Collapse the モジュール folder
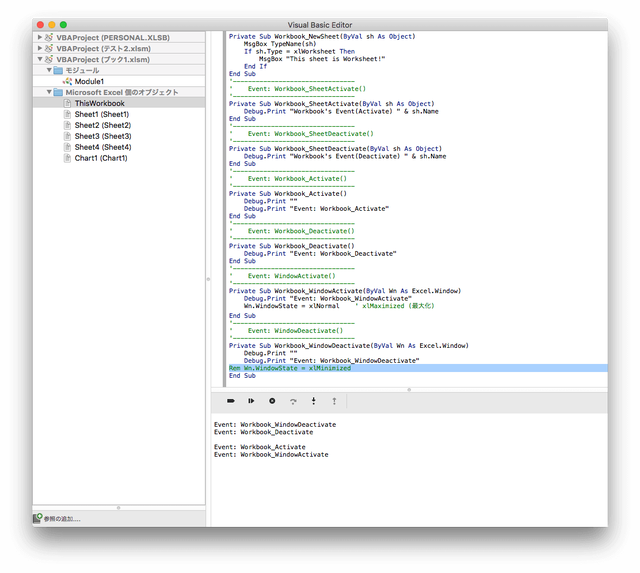 [49, 70]
